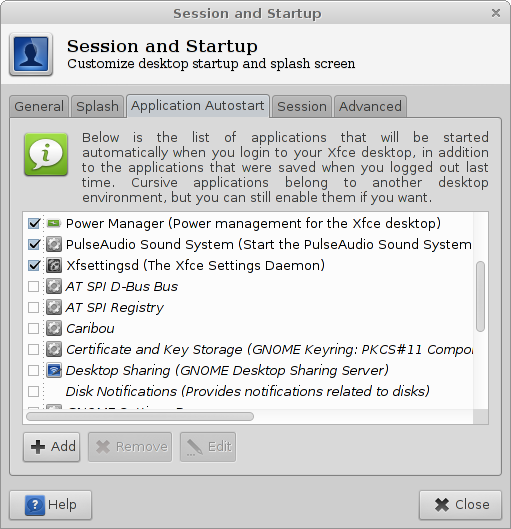Enable Certificate and Key Storage checkbox
Viewport: 511px width, 529px height.
pyautogui.click(x=34, y=350)
